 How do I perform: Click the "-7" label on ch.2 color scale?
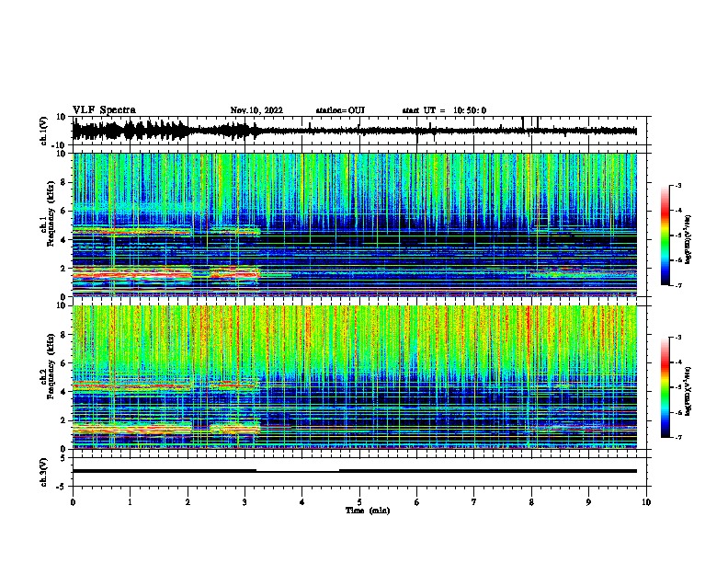[677, 438]
